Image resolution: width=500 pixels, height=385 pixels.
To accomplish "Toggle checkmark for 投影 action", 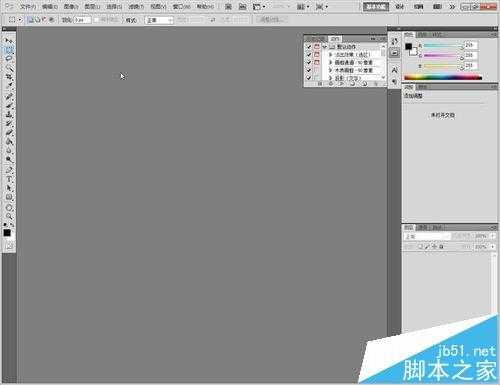I will pos(309,78).
